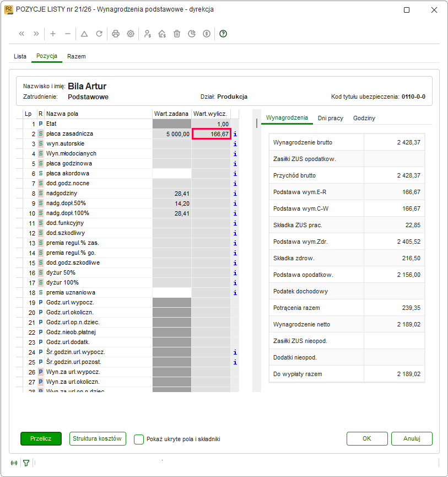Click the house with dollar icon
This screenshot has height=477, width=448.
tap(162, 34)
